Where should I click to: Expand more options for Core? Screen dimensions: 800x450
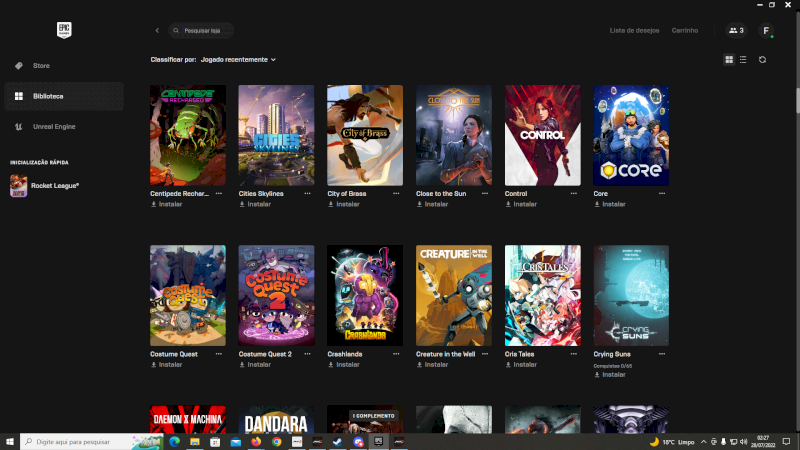coord(662,193)
